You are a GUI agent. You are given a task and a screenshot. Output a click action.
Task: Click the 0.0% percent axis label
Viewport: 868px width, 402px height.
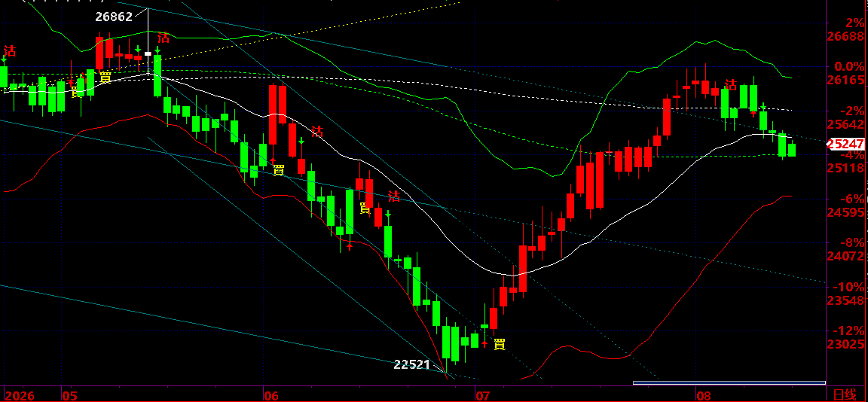click(850, 66)
